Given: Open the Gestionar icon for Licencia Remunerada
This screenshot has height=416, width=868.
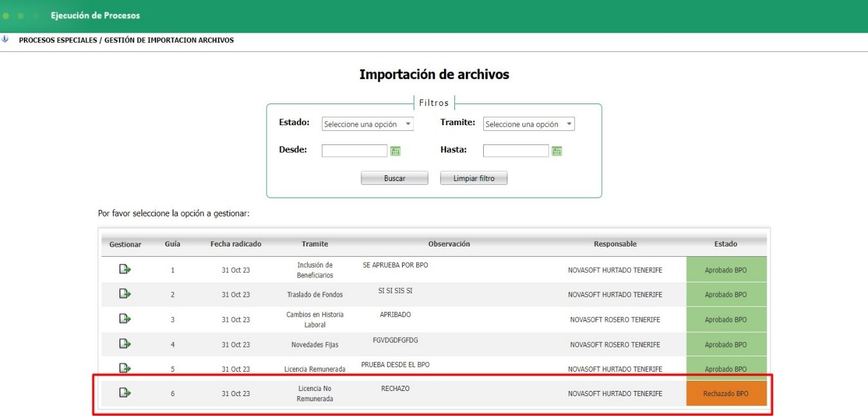Looking at the screenshot, I should pos(125,368).
